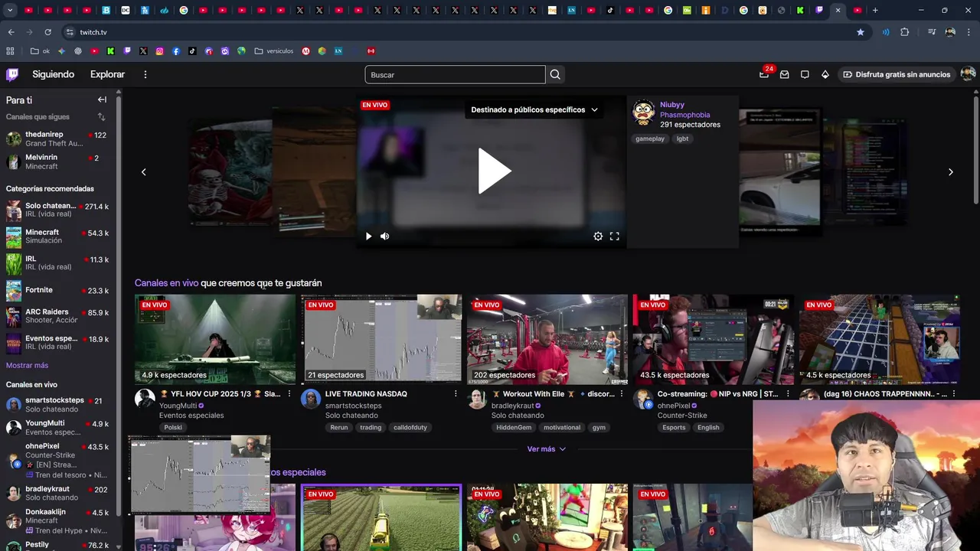Click the search magnifier button
The width and height of the screenshot is (980, 551).
point(555,74)
